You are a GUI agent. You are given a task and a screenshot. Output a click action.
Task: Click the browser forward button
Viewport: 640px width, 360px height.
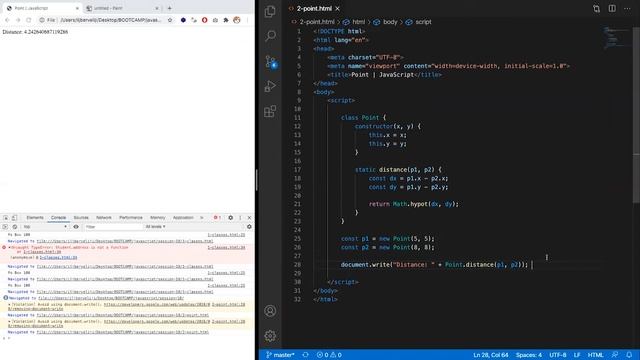(18, 20)
